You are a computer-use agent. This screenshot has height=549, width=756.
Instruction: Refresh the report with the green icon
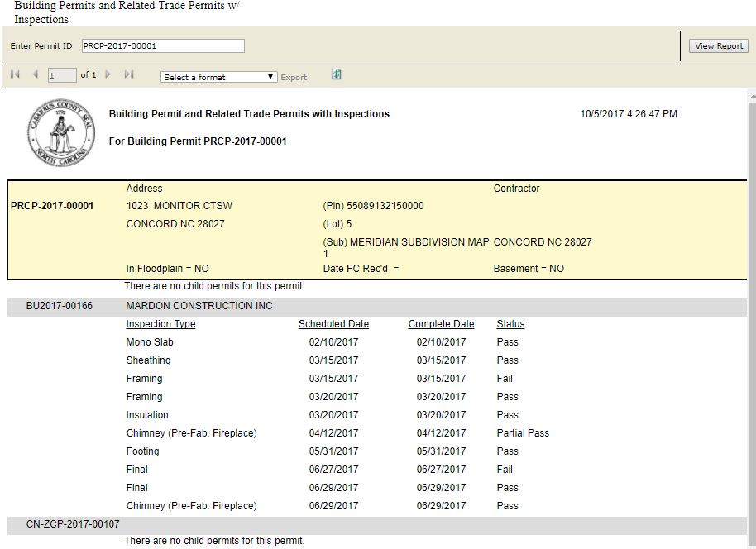pyautogui.click(x=337, y=75)
